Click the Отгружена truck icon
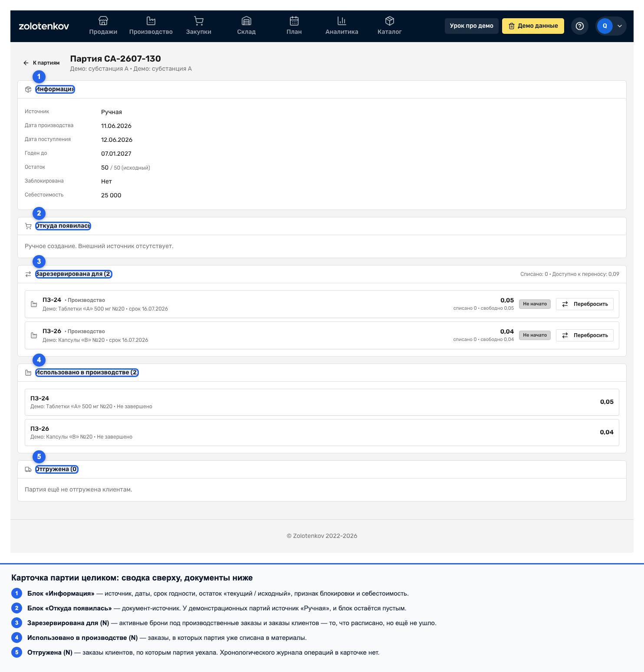The image size is (644, 672). pos(28,469)
